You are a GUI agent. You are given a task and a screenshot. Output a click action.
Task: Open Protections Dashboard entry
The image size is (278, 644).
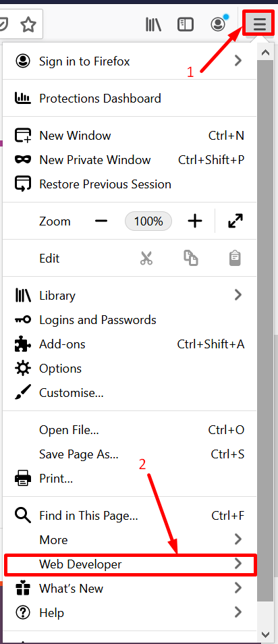[x=130, y=98]
